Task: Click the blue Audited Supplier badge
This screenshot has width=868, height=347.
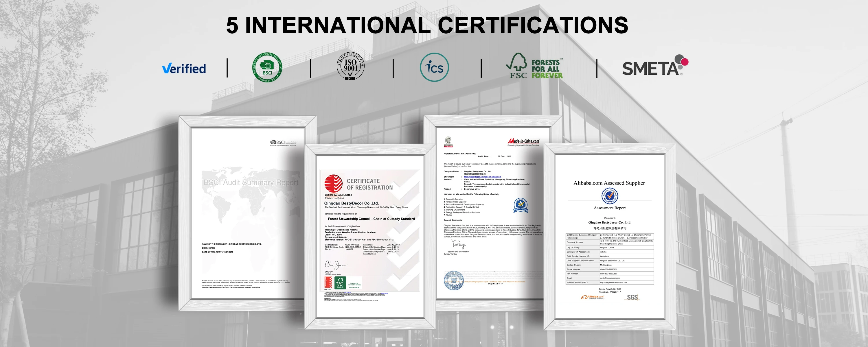Action: (x=520, y=205)
